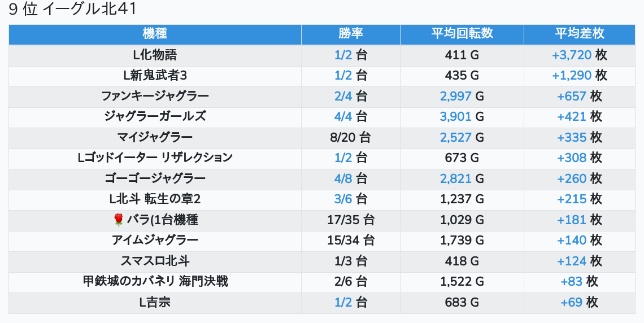Open the 2,821 average spins link

pos(455,178)
